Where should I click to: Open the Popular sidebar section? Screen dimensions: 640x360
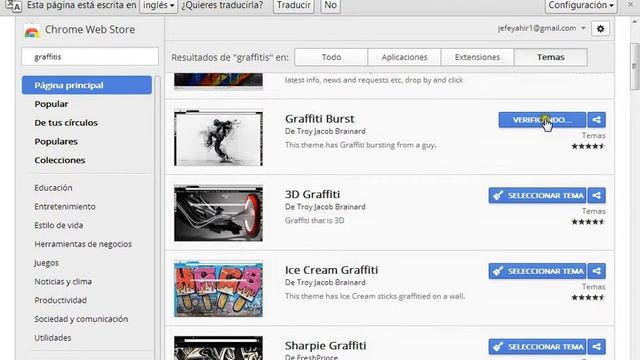tap(51, 104)
